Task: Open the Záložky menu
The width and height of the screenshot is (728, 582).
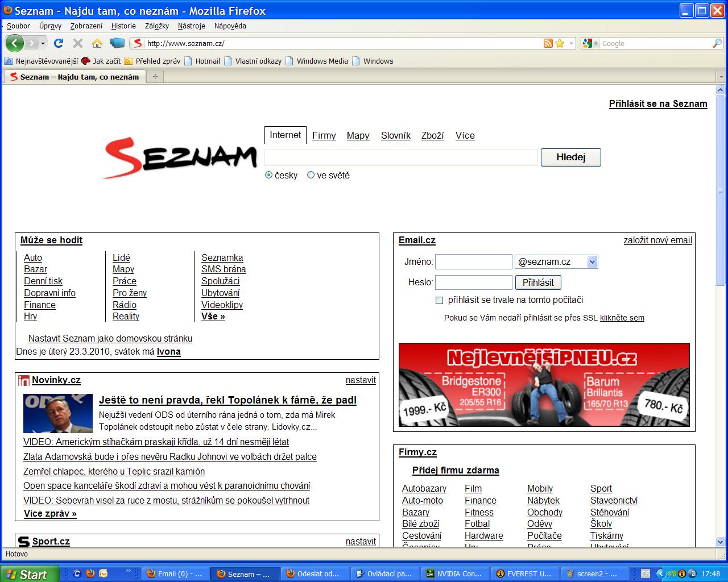Action: pos(157,26)
